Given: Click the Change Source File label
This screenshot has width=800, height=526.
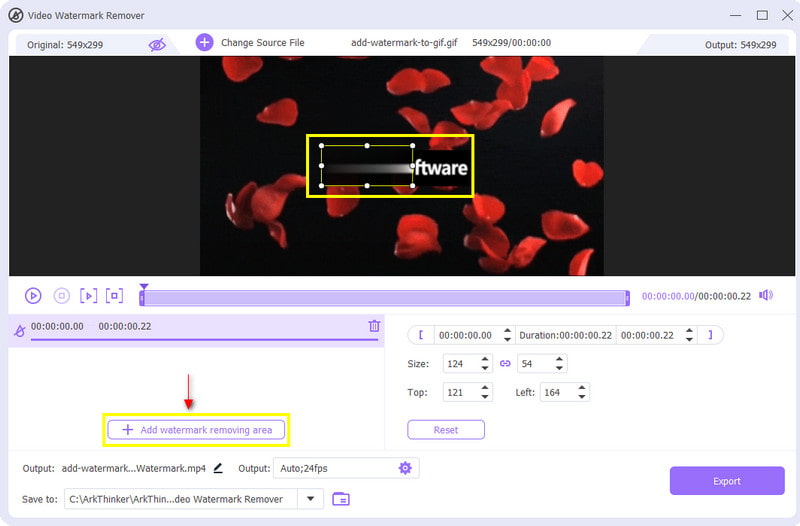Looking at the screenshot, I should [x=262, y=43].
